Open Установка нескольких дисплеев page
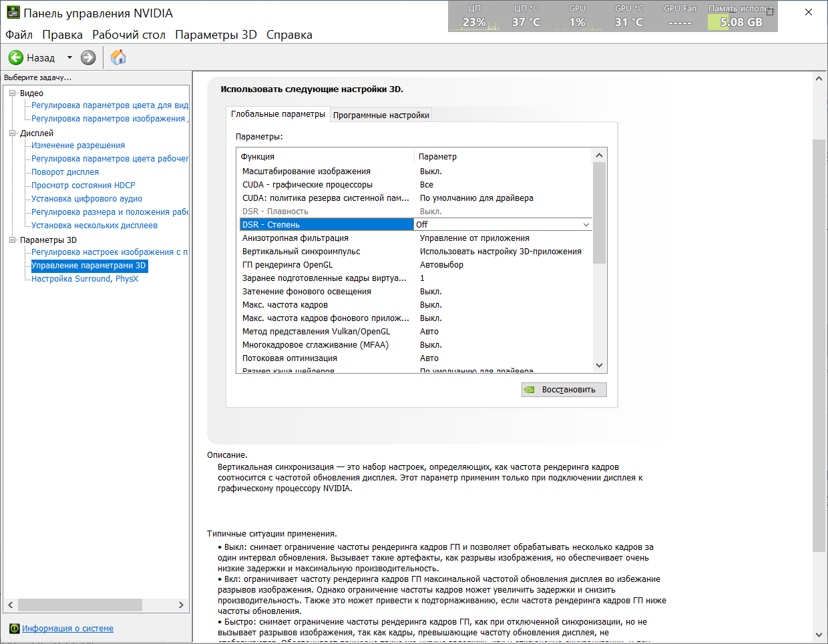 [x=94, y=226]
